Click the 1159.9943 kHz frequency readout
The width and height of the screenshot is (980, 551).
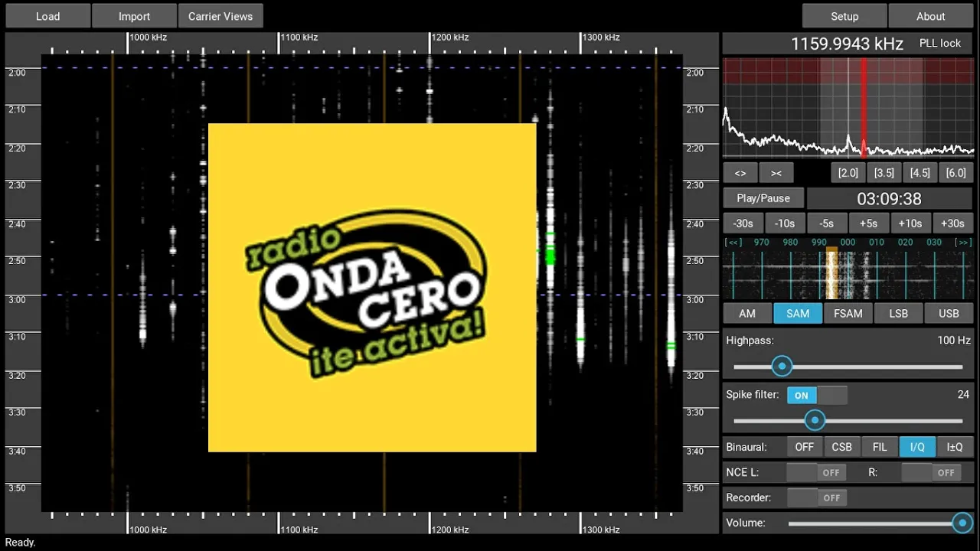[x=847, y=44]
